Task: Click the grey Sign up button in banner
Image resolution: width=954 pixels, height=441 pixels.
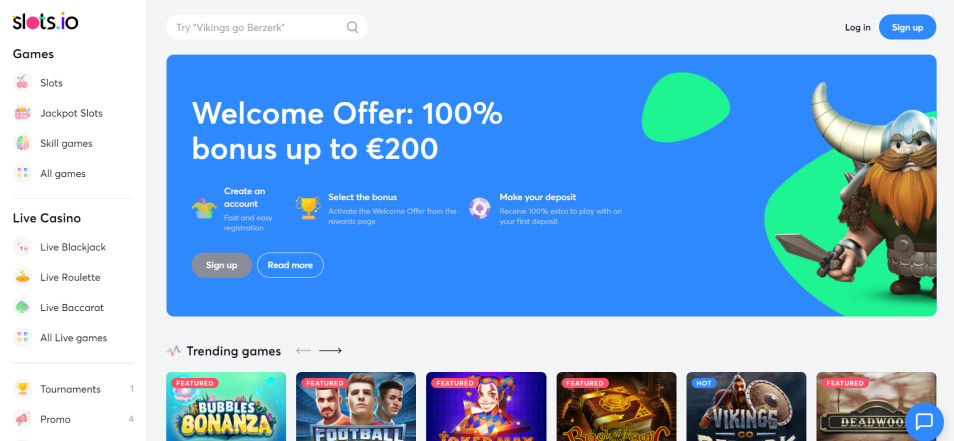Action: (221, 265)
